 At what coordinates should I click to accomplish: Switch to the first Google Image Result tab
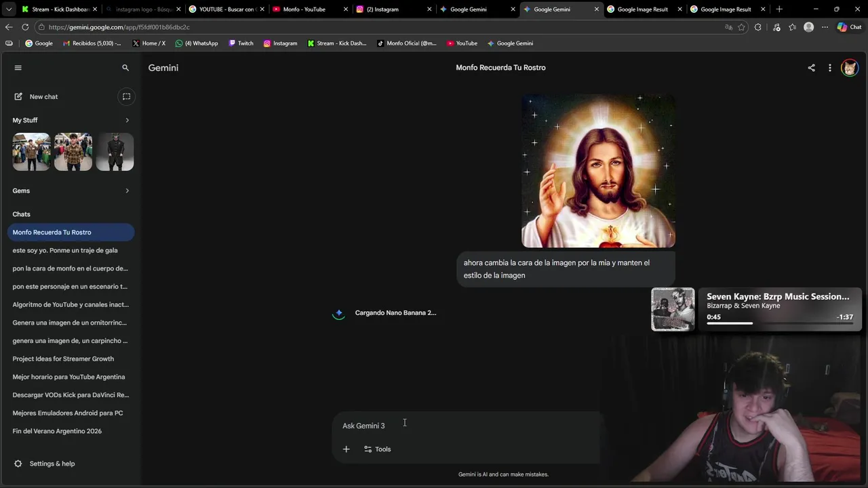(x=644, y=9)
